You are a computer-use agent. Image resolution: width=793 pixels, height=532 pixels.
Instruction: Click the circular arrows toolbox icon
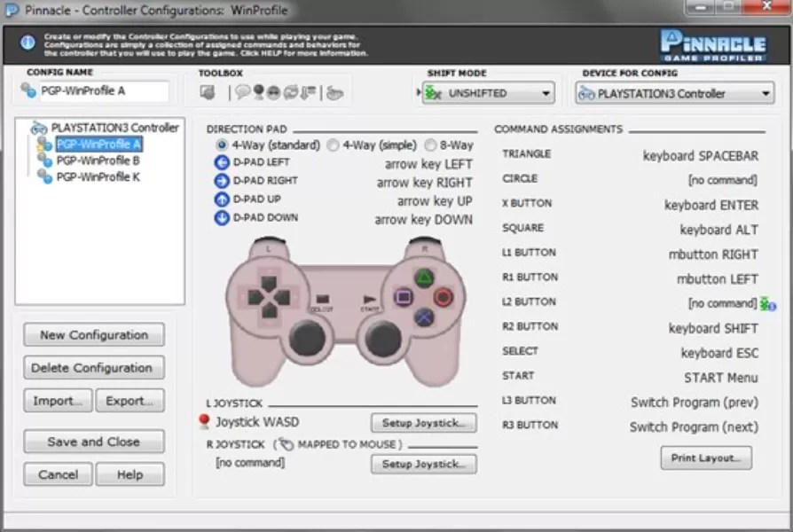click(291, 92)
